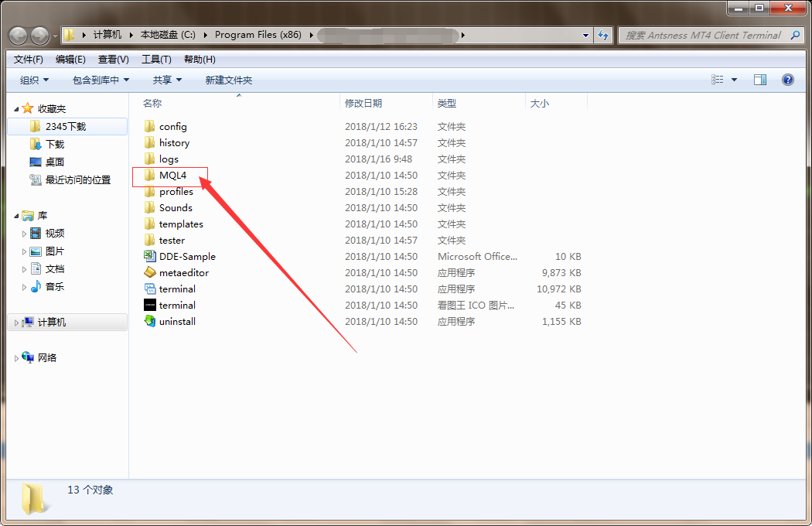The height and width of the screenshot is (526, 812).
Task: Select the MQL4 folder
Action: [x=172, y=176]
